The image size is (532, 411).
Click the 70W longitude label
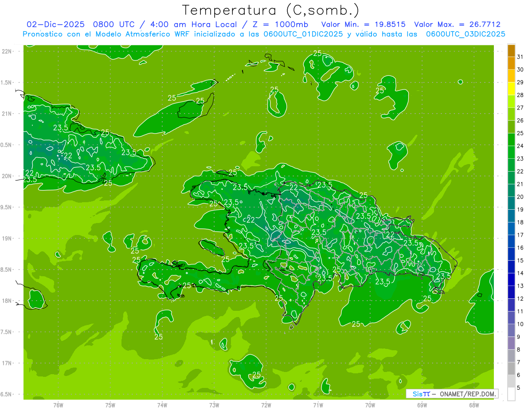[x=370, y=405]
